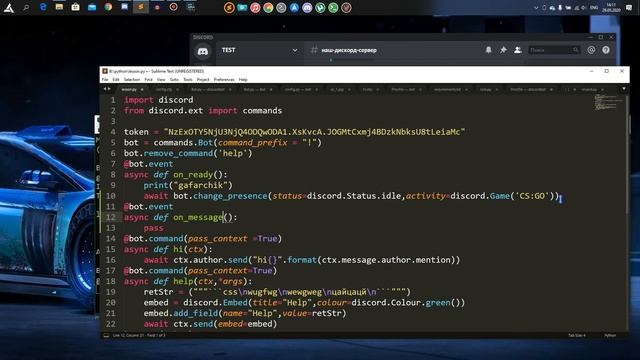Viewport: 640px width, 360px height.
Task: Click the token string on line 4
Action: [x=314, y=132]
